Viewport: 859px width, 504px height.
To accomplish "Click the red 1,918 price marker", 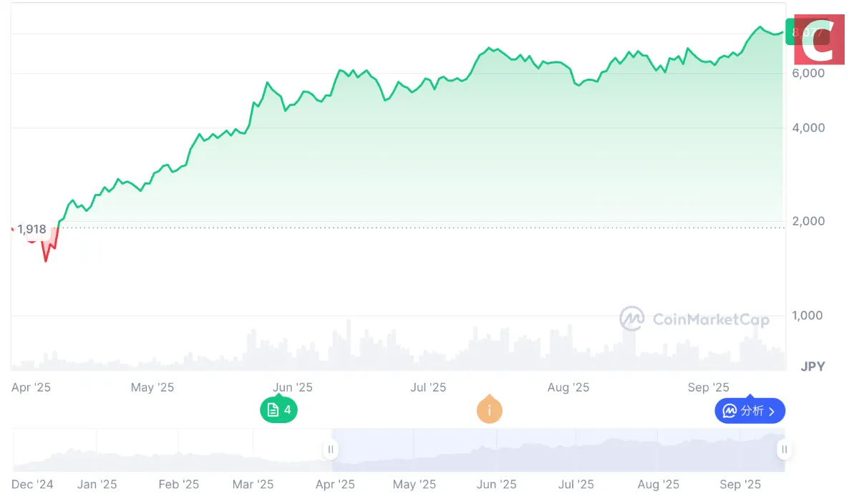I will (31, 229).
